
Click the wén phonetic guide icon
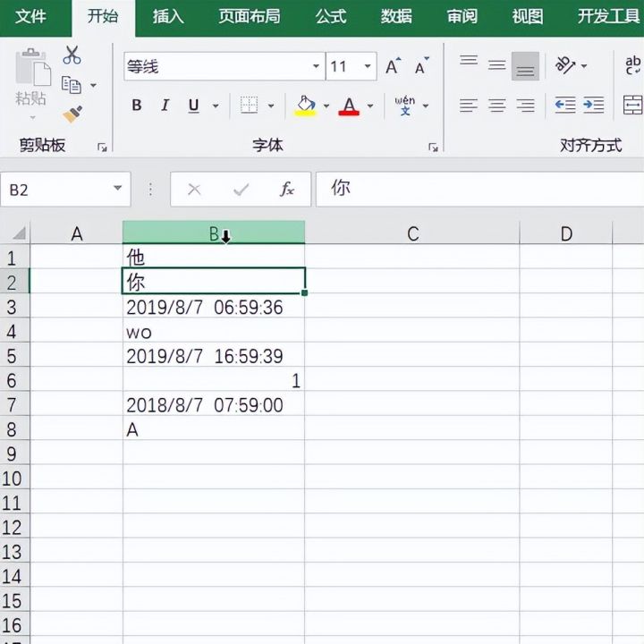(405, 106)
